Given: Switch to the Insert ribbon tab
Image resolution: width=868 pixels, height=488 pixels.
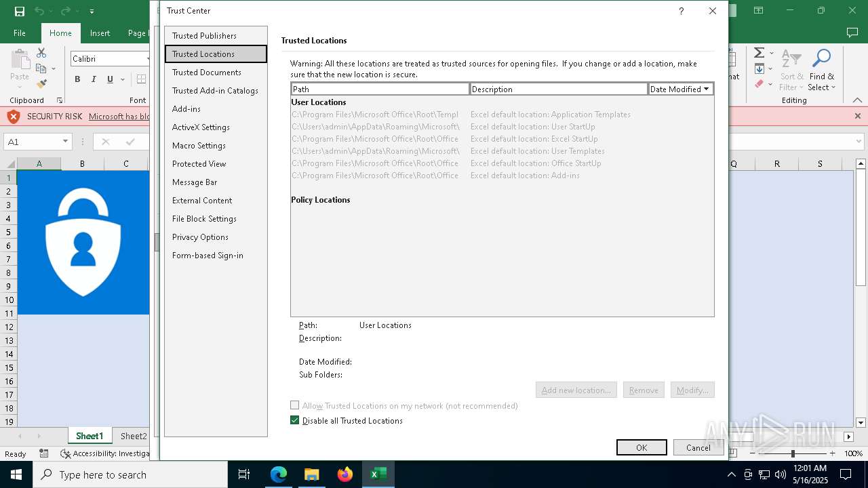Looking at the screenshot, I should tap(100, 33).
